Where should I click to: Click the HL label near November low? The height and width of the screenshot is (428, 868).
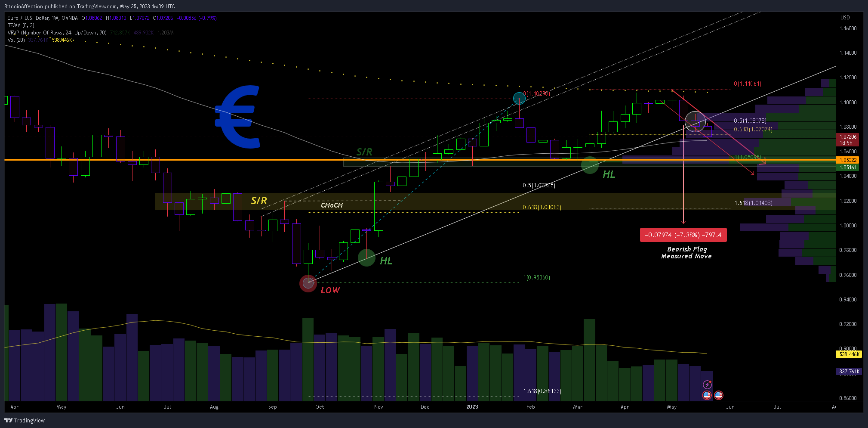click(386, 261)
